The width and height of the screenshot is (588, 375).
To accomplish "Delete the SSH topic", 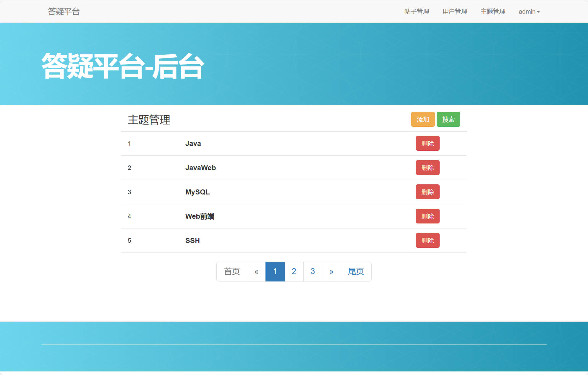I will point(427,240).
